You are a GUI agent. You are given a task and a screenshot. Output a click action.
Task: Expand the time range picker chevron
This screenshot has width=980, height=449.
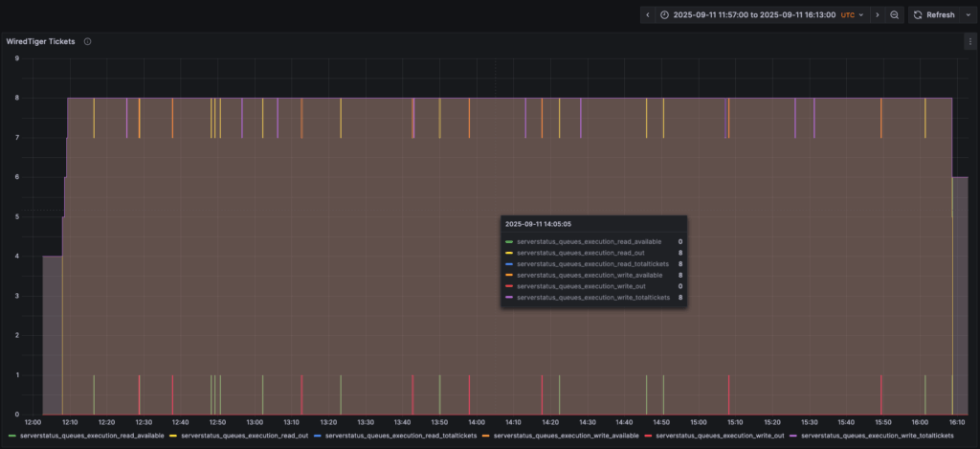click(x=861, y=15)
